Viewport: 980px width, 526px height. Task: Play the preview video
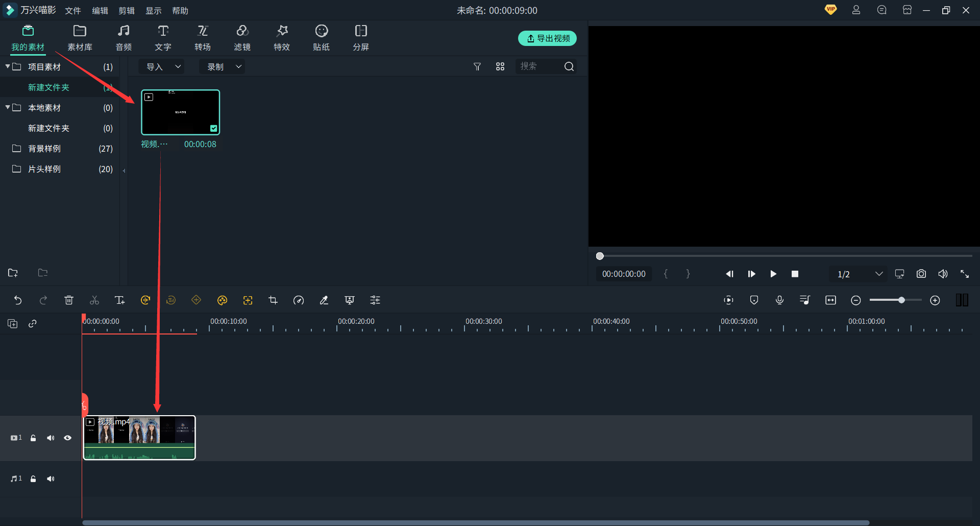pyautogui.click(x=773, y=274)
